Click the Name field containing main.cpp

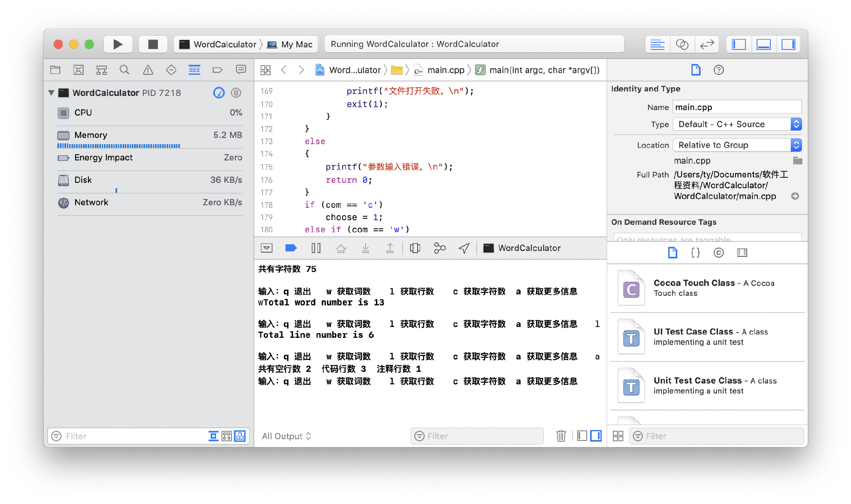[737, 107]
